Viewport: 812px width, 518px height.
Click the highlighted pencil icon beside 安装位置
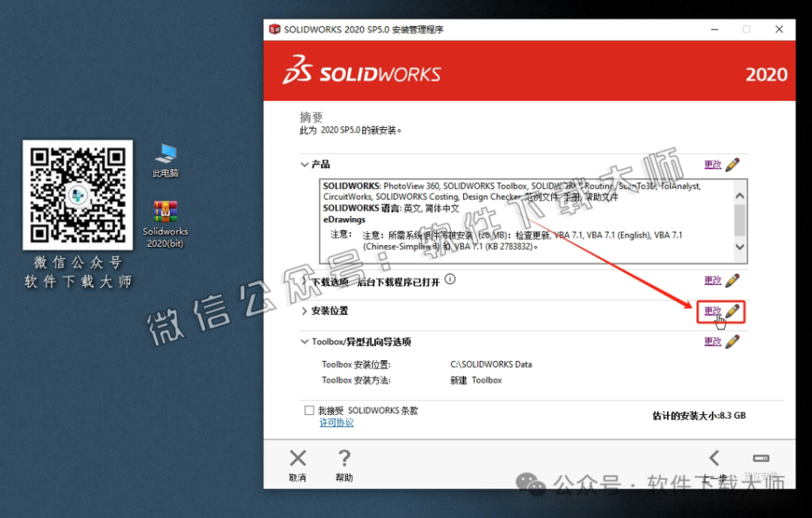point(731,312)
